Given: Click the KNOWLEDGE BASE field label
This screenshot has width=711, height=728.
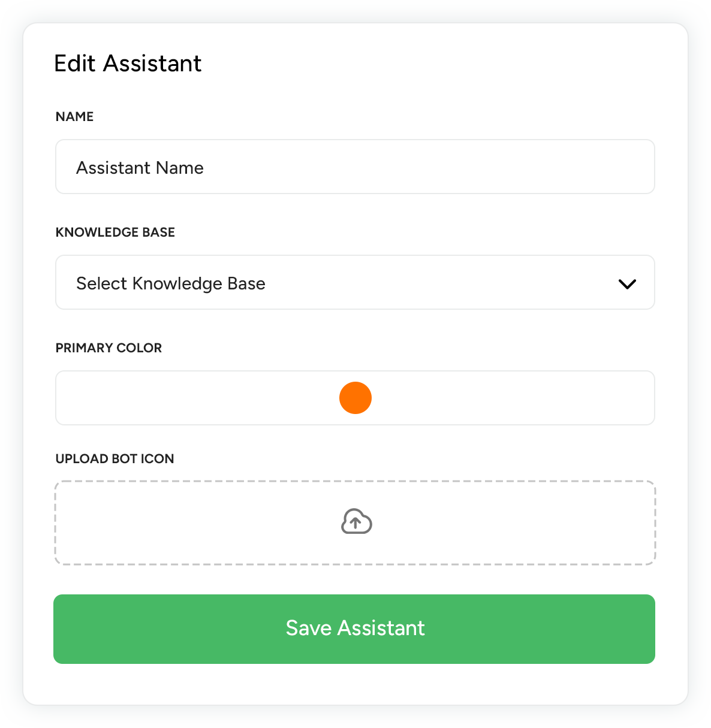Looking at the screenshot, I should click(115, 232).
